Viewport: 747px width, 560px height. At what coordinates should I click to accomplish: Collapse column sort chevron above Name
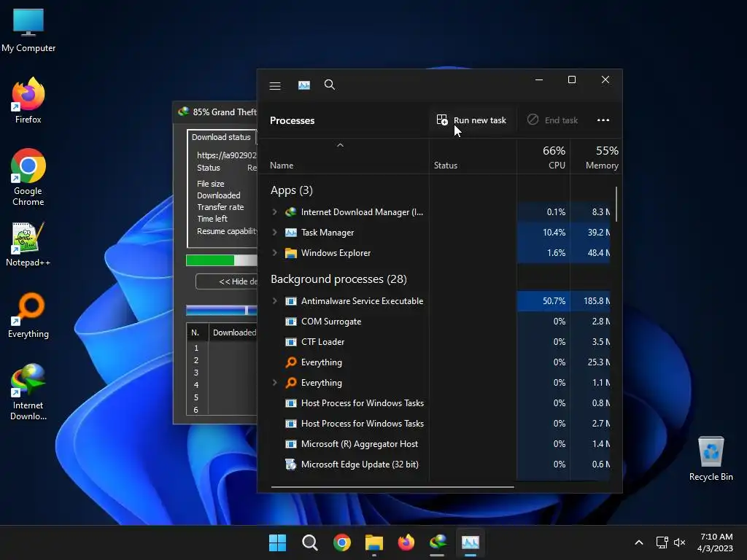click(x=340, y=145)
